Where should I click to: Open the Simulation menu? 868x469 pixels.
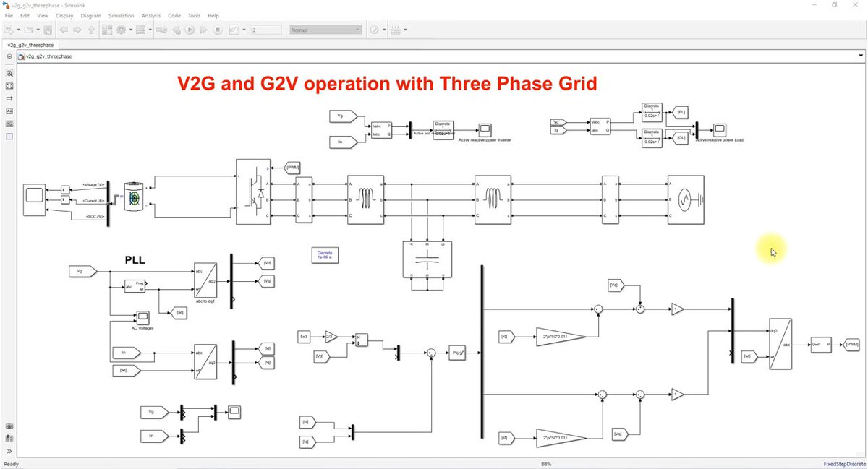(x=121, y=15)
